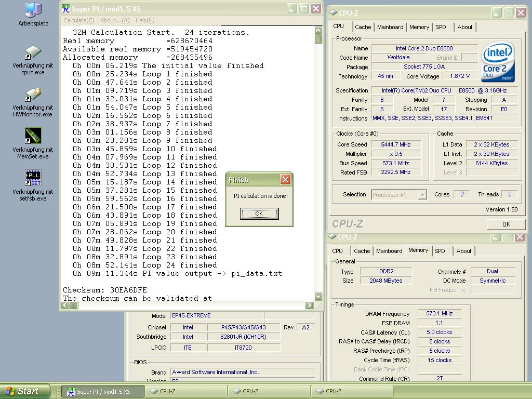Click Super PI vertical scrollbar up arrow
The image size is (532, 399).
click(318, 30)
